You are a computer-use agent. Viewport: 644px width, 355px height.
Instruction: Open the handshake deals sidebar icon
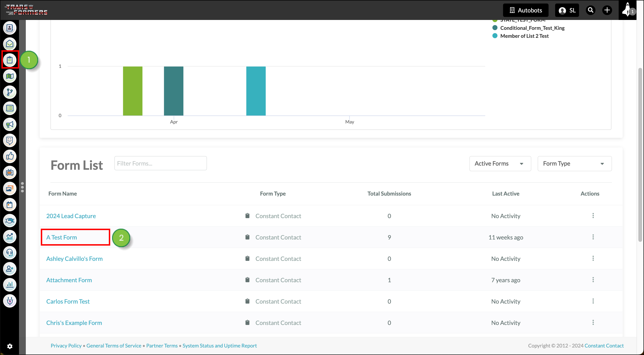pyautogui.click(x=10, y=220)
